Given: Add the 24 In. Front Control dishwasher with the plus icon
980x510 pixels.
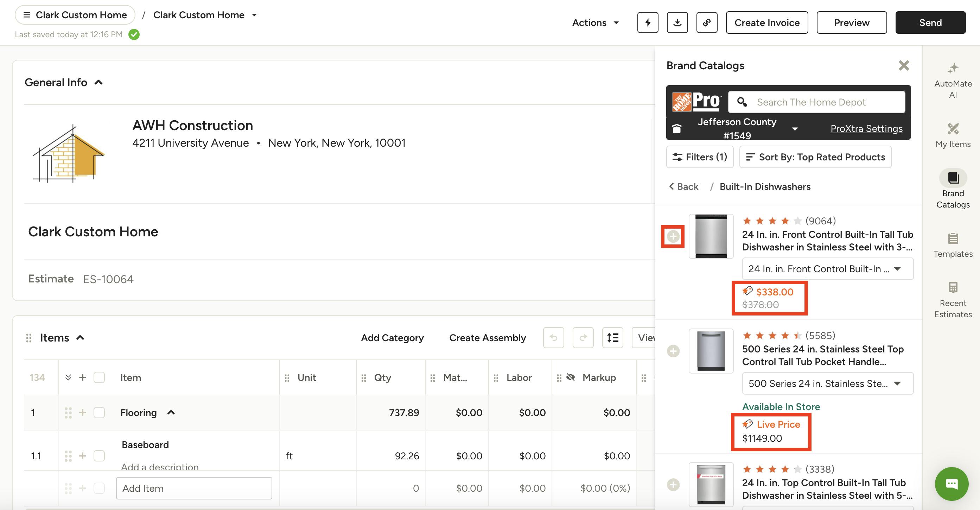Looking at the screenshot, I should click(x=673, y=237).
